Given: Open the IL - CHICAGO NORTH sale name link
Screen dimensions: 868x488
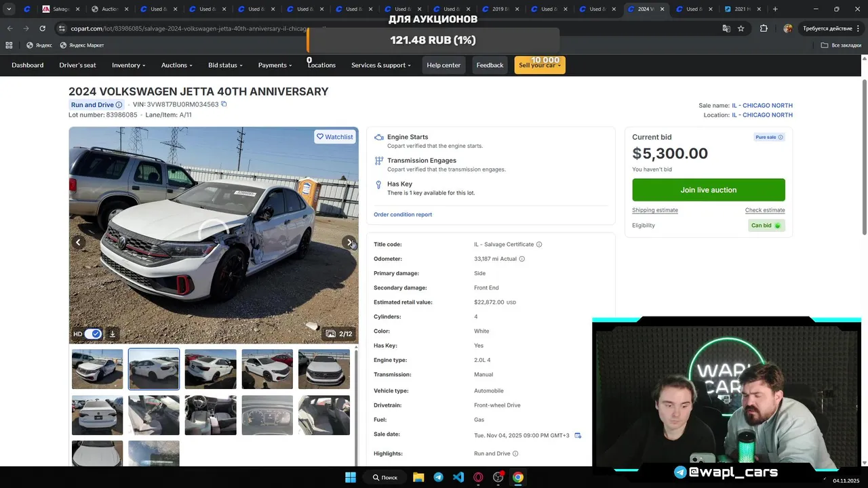Looking at the screenshot, I should (762, 106).
